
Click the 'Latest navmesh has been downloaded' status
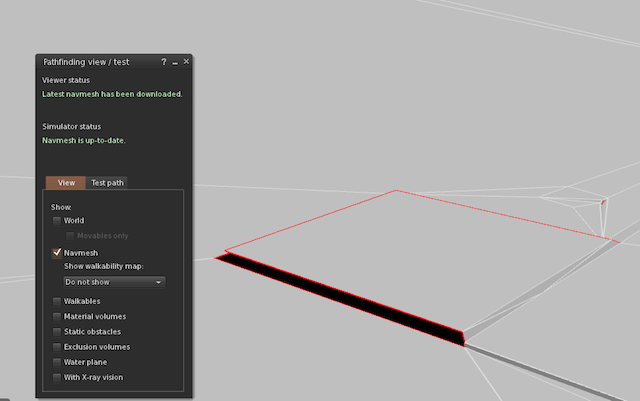pyautogui.click(x=112, y=94)
